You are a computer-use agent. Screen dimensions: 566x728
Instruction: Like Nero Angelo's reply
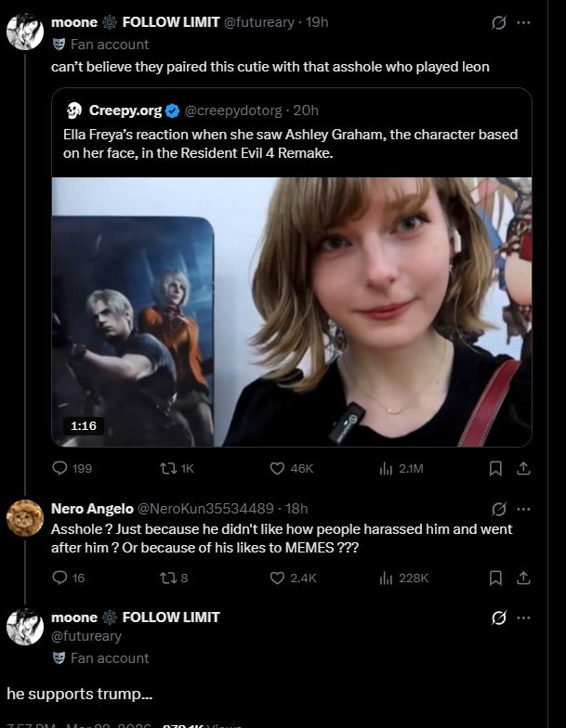[x=276, y=578]
